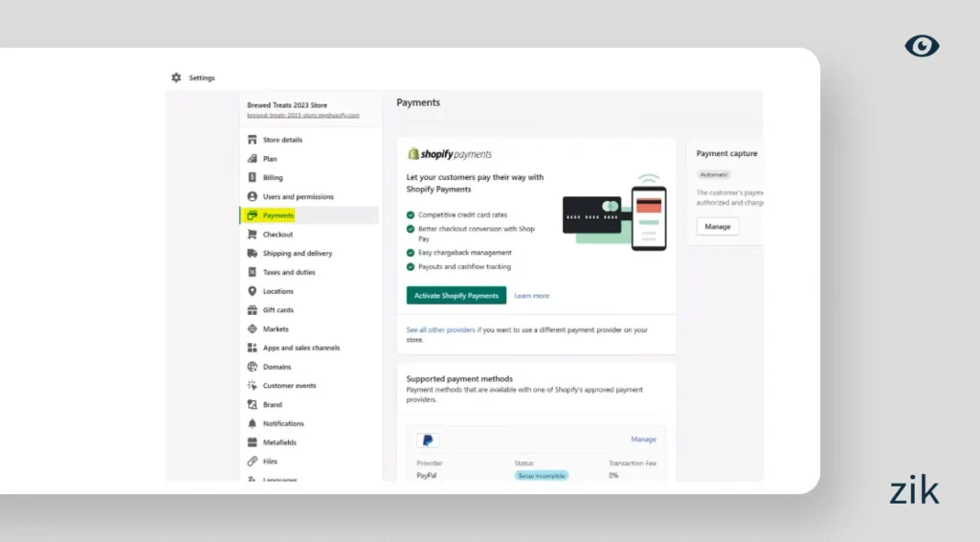This screenshot has height=542, width=980.
Task: Click the Markets globe icon
Action: coord(253,329)
